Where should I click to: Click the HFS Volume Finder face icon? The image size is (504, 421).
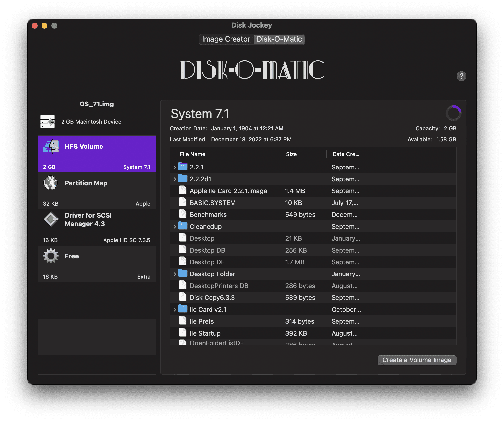pyautogui.click(x=51, y=147)
